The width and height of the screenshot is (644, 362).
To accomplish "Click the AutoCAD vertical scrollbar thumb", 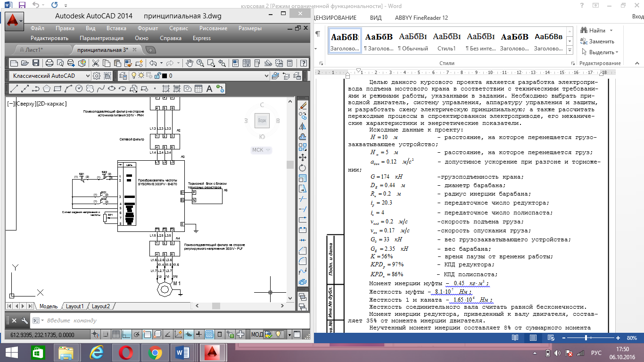I will pyautogui.click(x=290, y=165).
